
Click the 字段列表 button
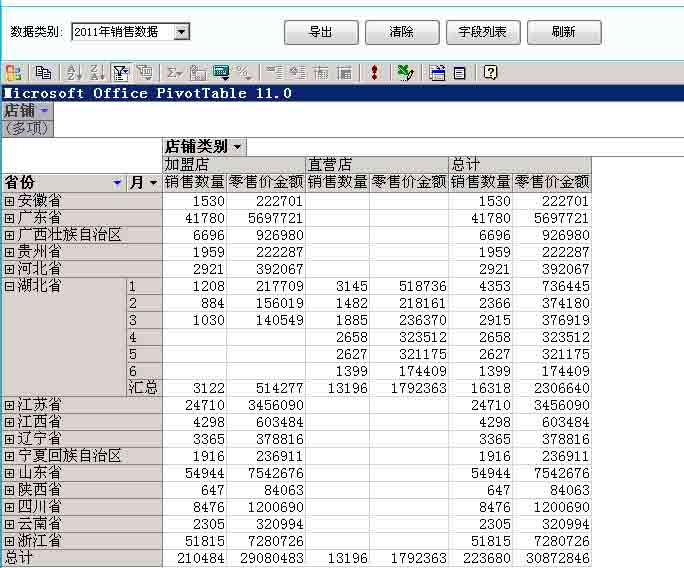coord(483,32)
